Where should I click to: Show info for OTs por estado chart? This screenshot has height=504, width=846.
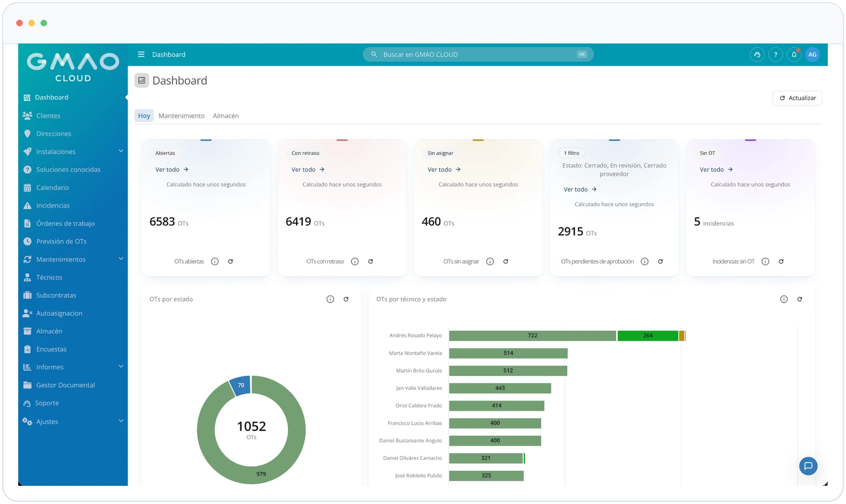(x=330, y=299)
